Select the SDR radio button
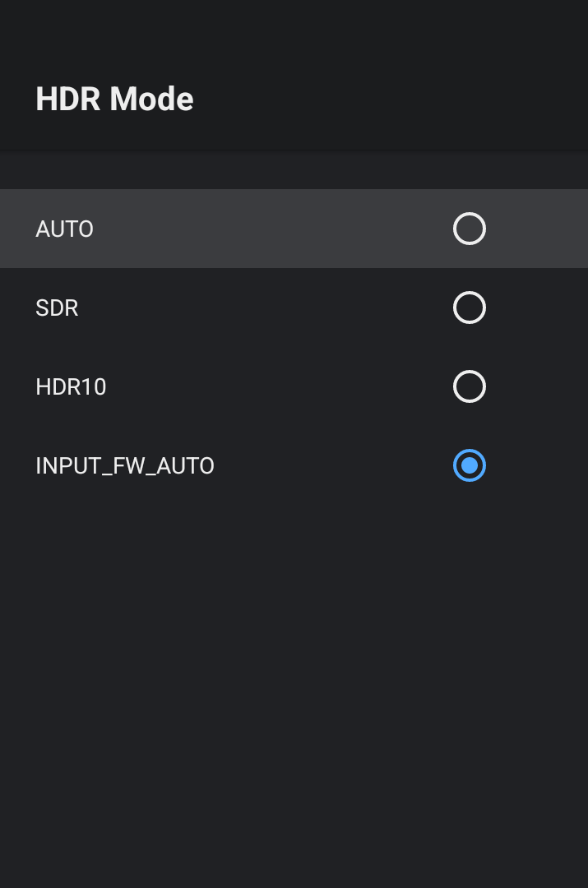The height and width of the screenshot is (888, 588). point(470,308)
